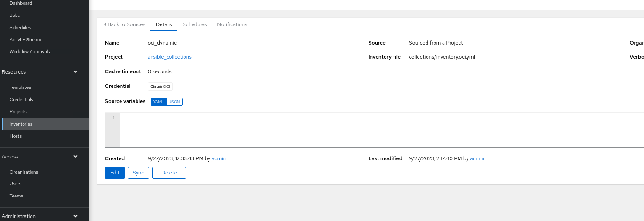Open the ansible_collections project link
The image size is (644, 221).
(x=169, y=57)
